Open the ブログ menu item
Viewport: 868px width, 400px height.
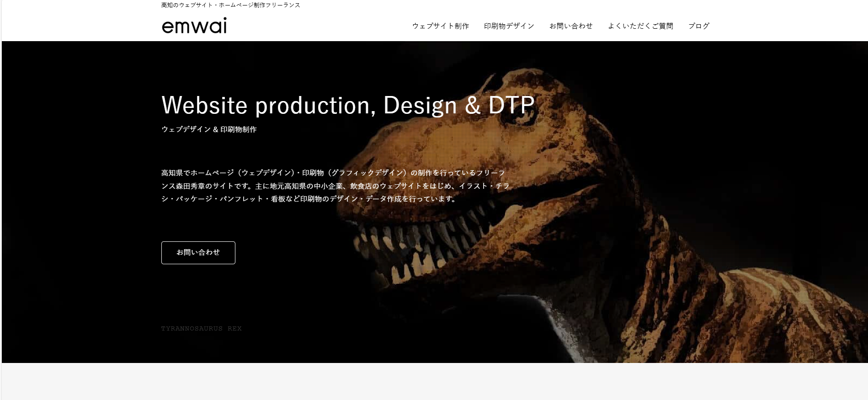699,26
